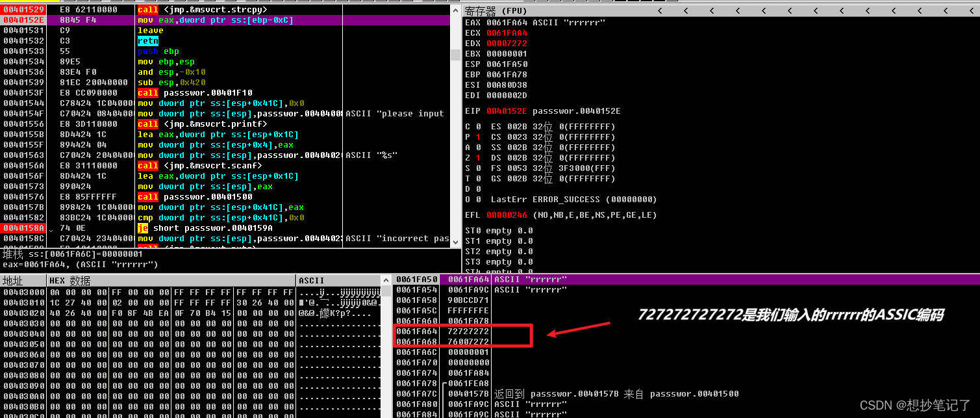
Task: Select dump row at address 00403020
Action: pos(191,313)
